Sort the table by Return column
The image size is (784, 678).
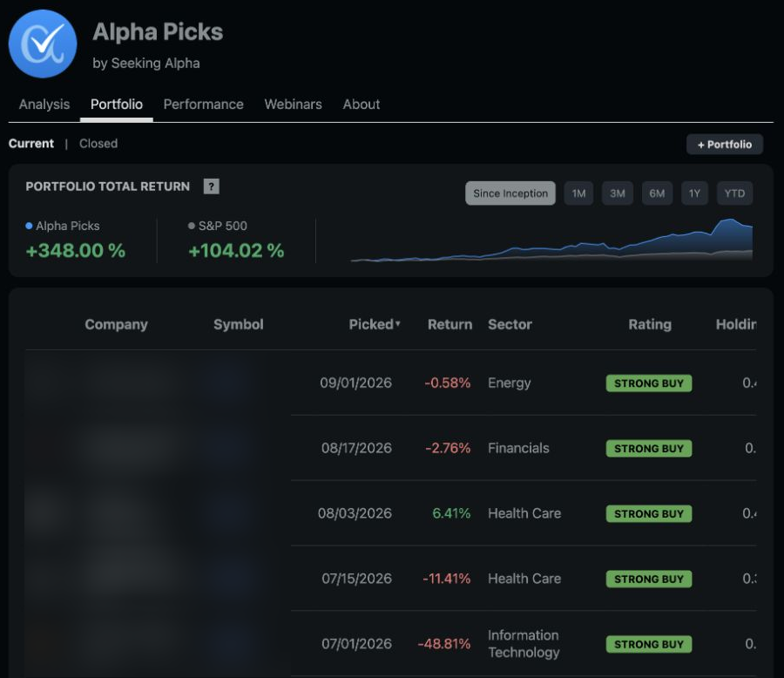pos(450,324)
